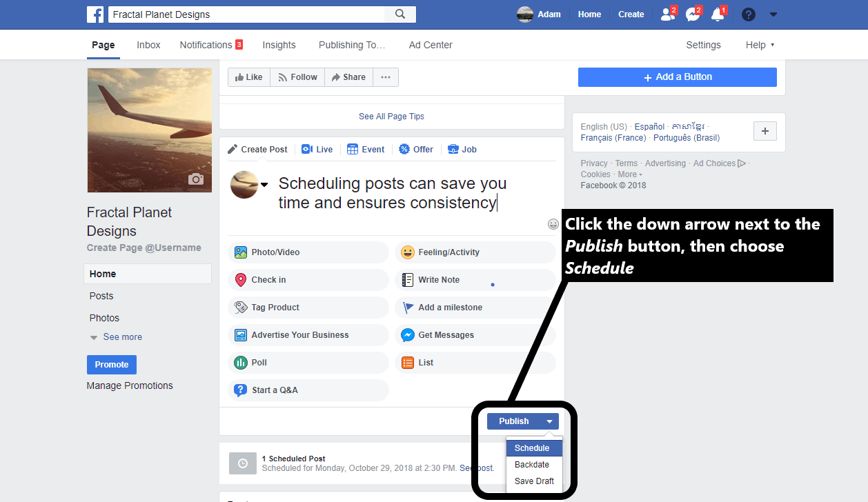The height and width of the screenshot is (502, 868).
Task: Open the quick help question icon
Action: [x=749, y=14]
